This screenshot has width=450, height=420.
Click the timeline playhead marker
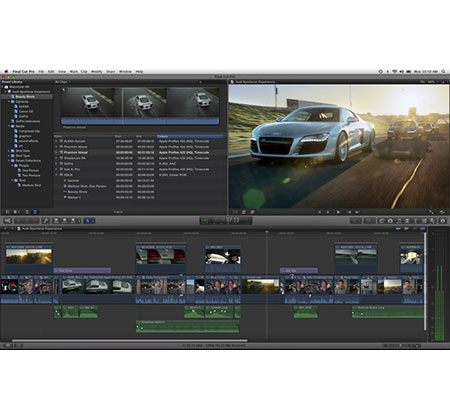point(267,232)
